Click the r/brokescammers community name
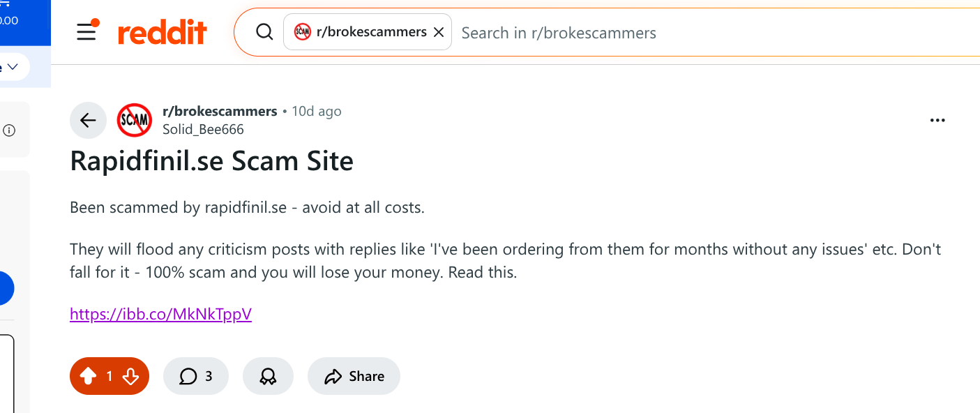 pos(220,110)
